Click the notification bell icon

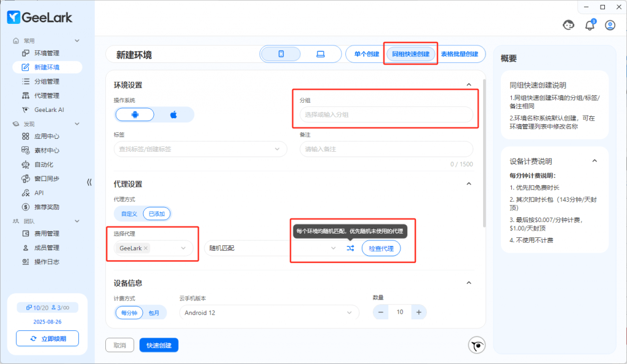tap(590, 25)
